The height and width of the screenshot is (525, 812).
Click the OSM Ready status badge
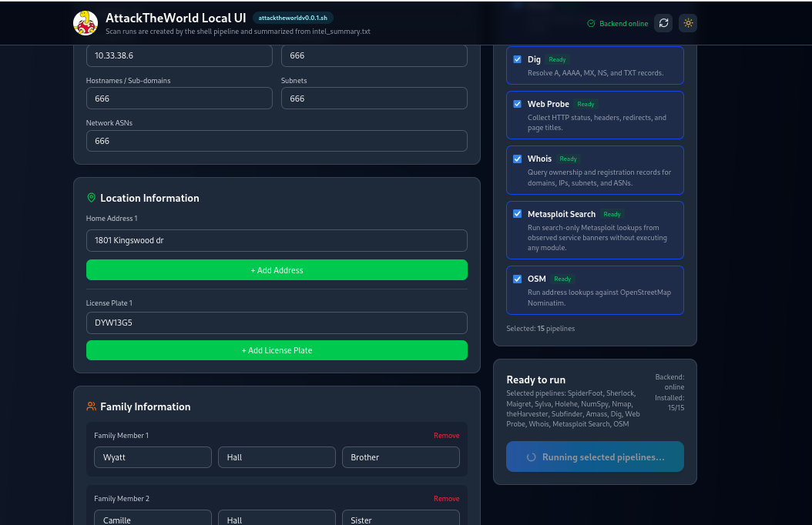point(562,279)
